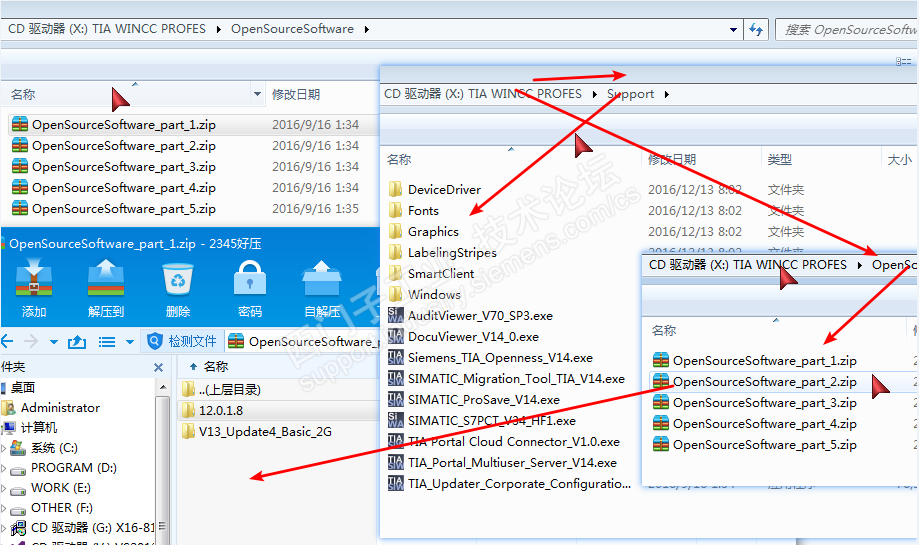Image resolution: width=919 pixels, height=545 pixels.
Task: Click refresh button beside Explorer address bar
Action: tap(756, 29)
